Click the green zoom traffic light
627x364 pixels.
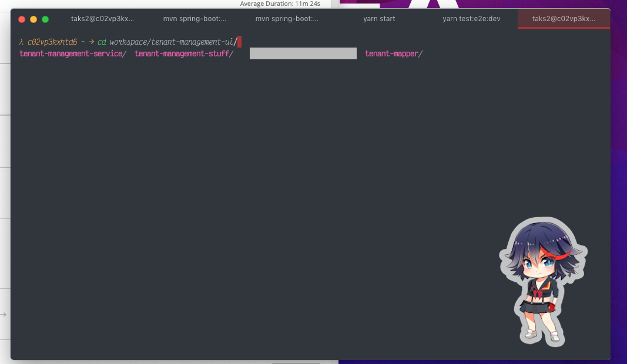(45, 19)
